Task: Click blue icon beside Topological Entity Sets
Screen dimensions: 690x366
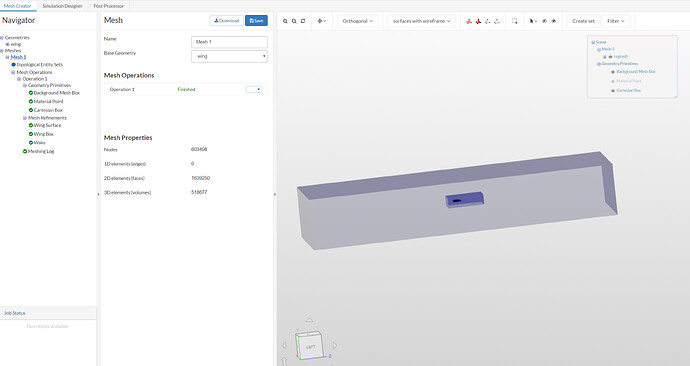Action: (x=13, y=65)
